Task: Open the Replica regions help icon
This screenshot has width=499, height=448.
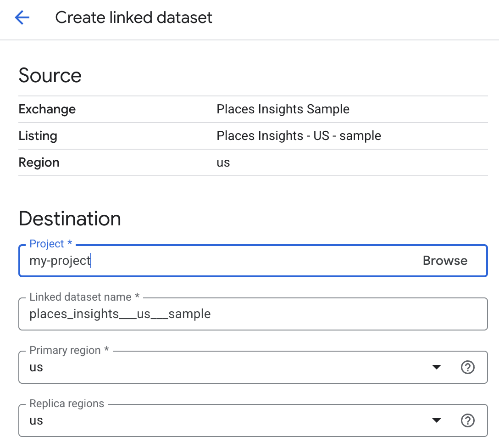Action: pos(468,420)
